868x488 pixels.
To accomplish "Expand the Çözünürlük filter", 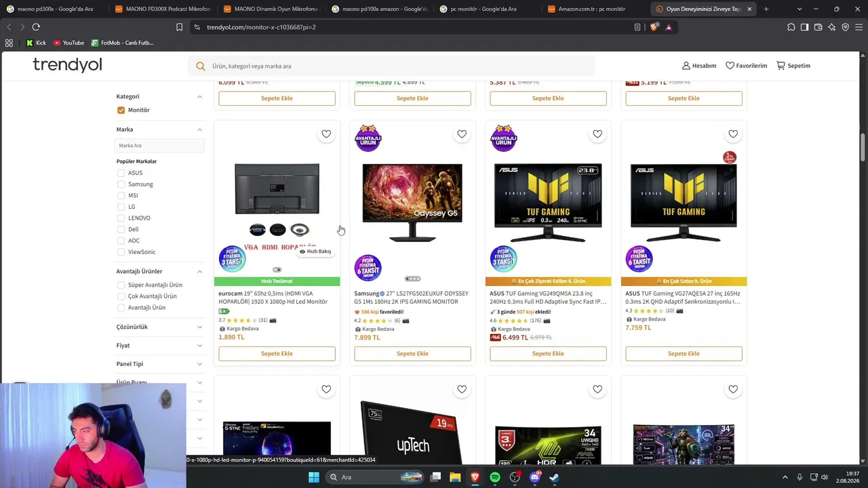I will coord(199,327).
